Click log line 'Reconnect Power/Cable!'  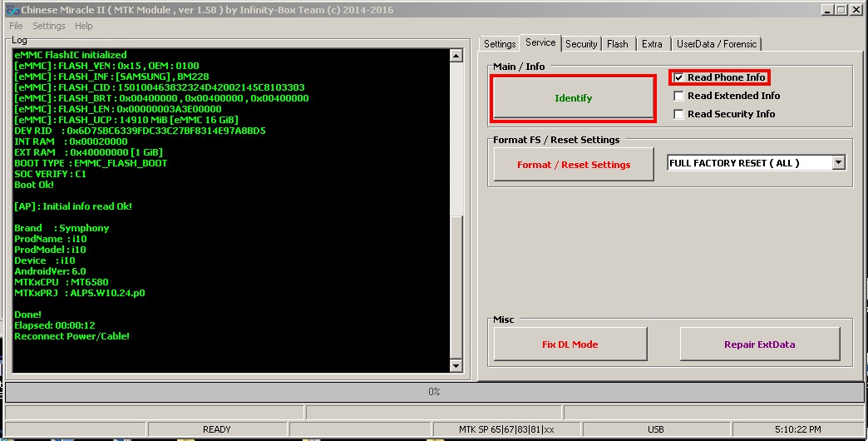(x=72, y=336)
